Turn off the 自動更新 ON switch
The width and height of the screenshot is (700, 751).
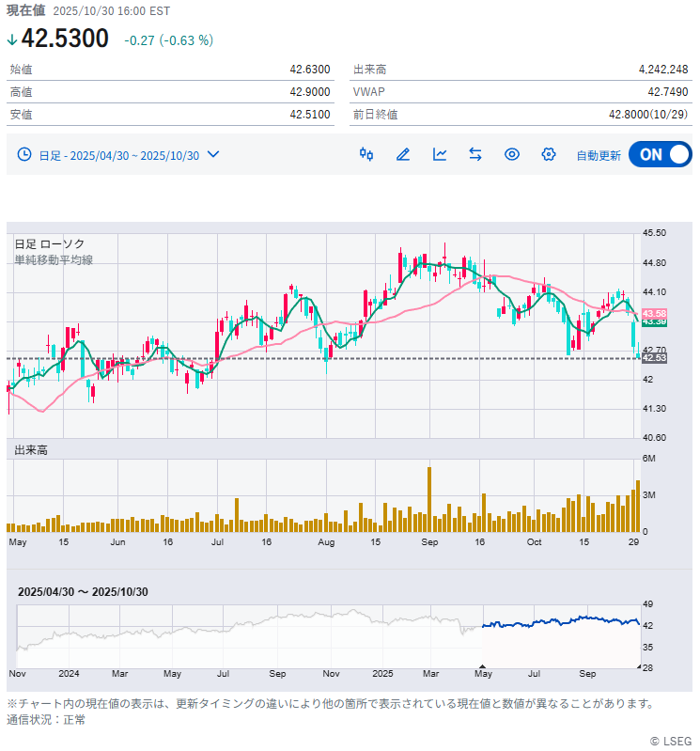[x=660, y=154]
